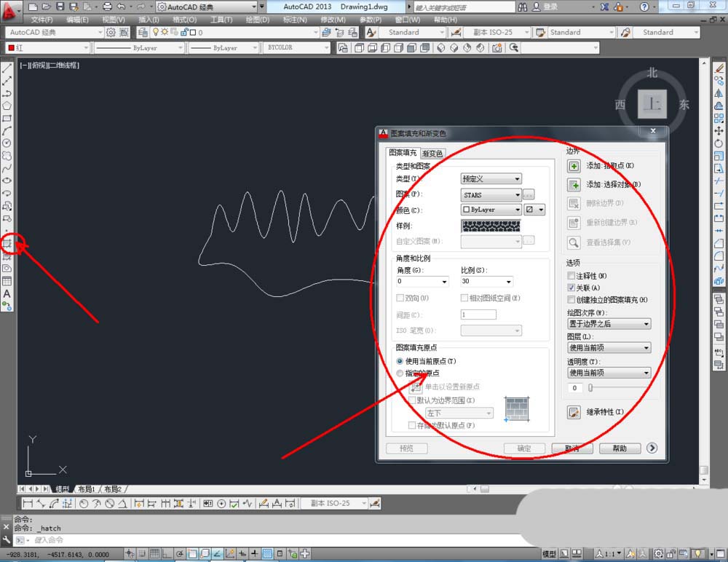The height and width of the screenshot is (562, 728).
Task: Open the background color dropdown beside ByLayer
Action: (534, 210)
